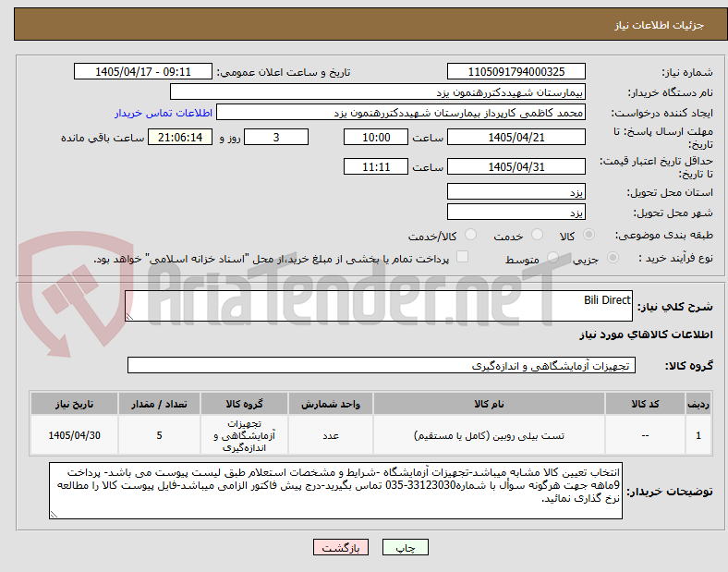Click the buyer name field بیمارستان شهیددکتررهنمون یزد
This screenshot has width=728, height=572.
click(378, 91)
